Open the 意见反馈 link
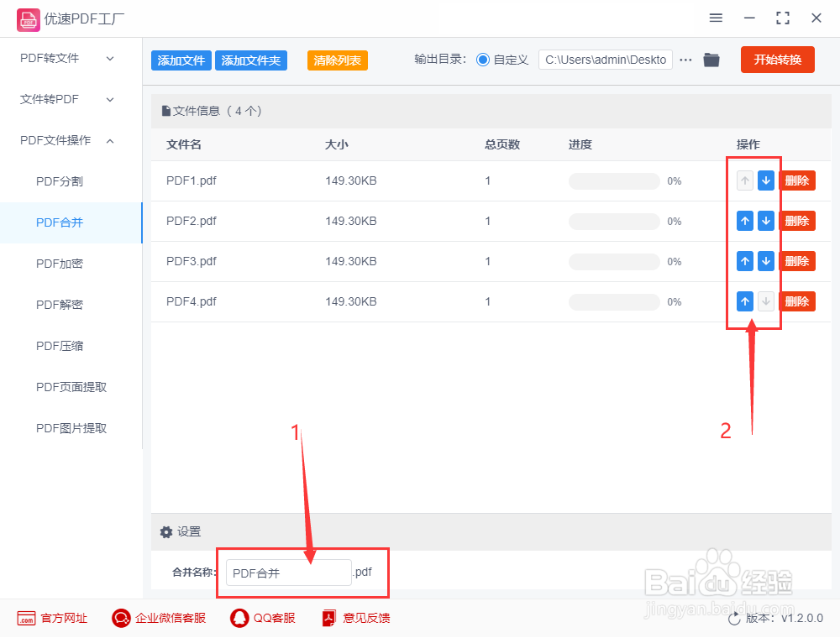840x638 pixels. click(366, 618)
